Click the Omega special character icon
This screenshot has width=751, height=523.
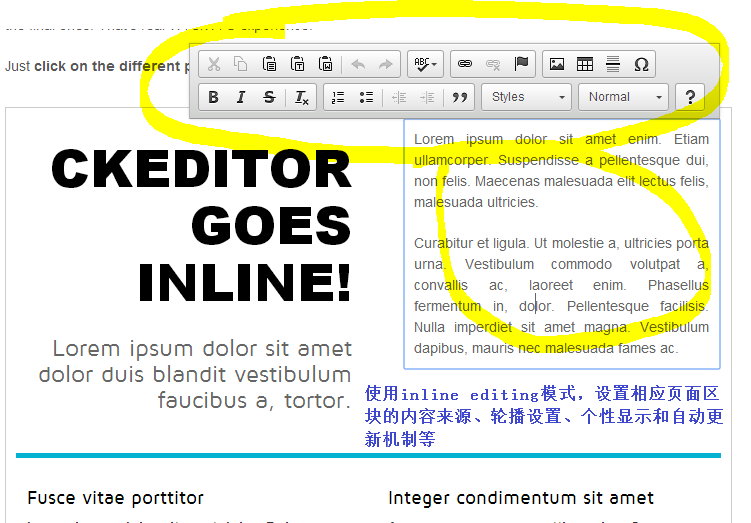(641, 64)
